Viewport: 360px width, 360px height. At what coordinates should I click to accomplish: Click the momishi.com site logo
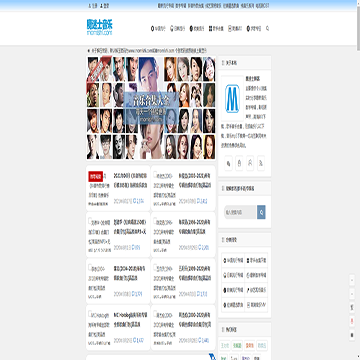[x=100, y=27]
